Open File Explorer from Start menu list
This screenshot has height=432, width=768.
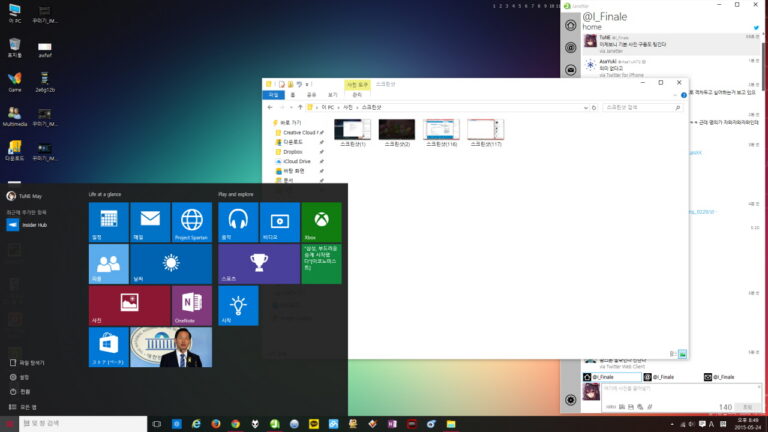[x=27, y=362]
